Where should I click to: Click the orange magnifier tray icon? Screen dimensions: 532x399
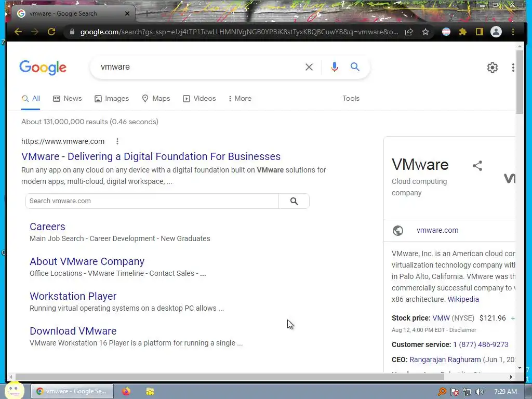click(x=442, y=392)
